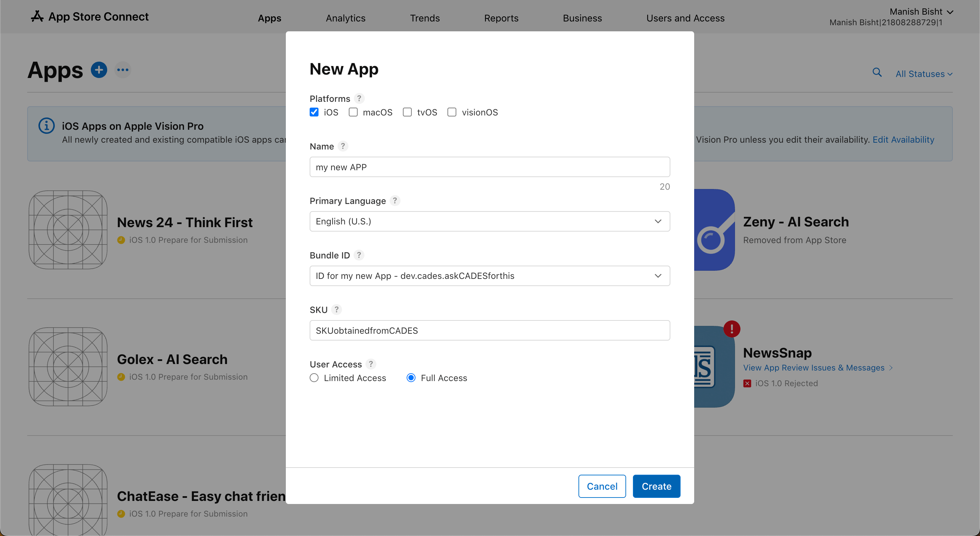Click the SKU input field
The width and height of the screenshot is (980, 536).
coord(490,330)
